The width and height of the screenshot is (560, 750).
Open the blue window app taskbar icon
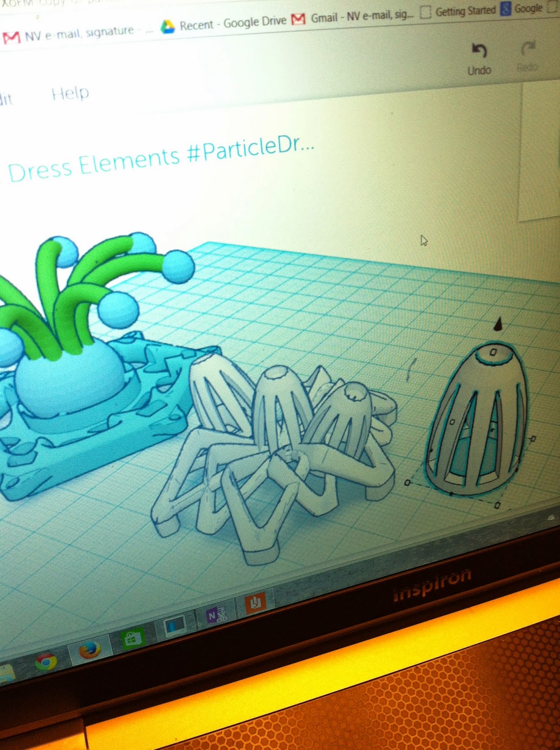pos(175,626)
